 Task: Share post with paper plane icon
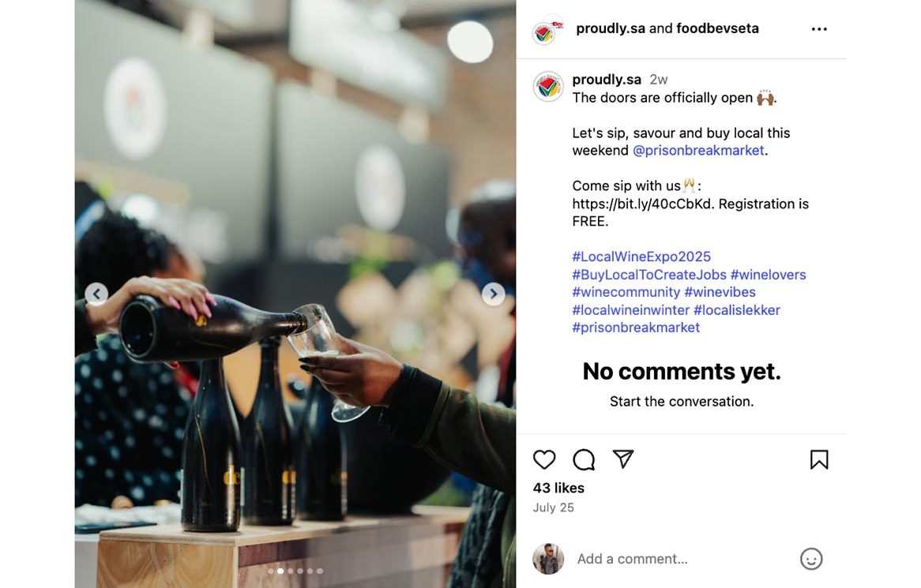tap(623, 459)
